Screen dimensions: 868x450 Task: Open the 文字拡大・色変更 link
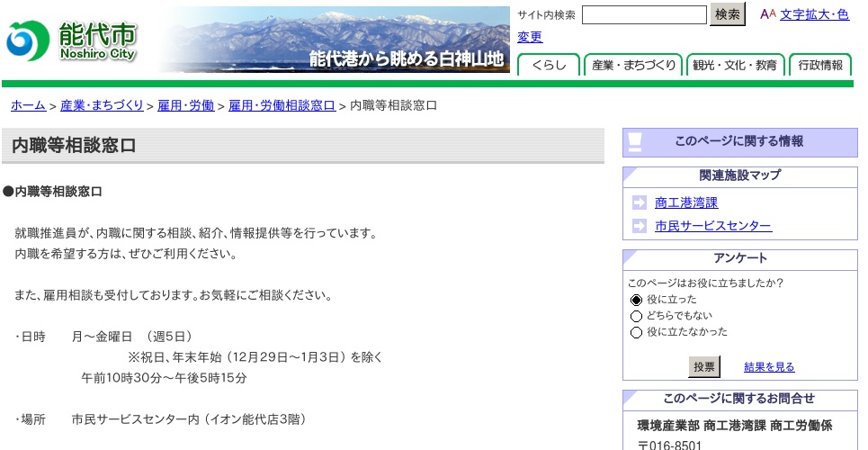(x=814, y=14)
